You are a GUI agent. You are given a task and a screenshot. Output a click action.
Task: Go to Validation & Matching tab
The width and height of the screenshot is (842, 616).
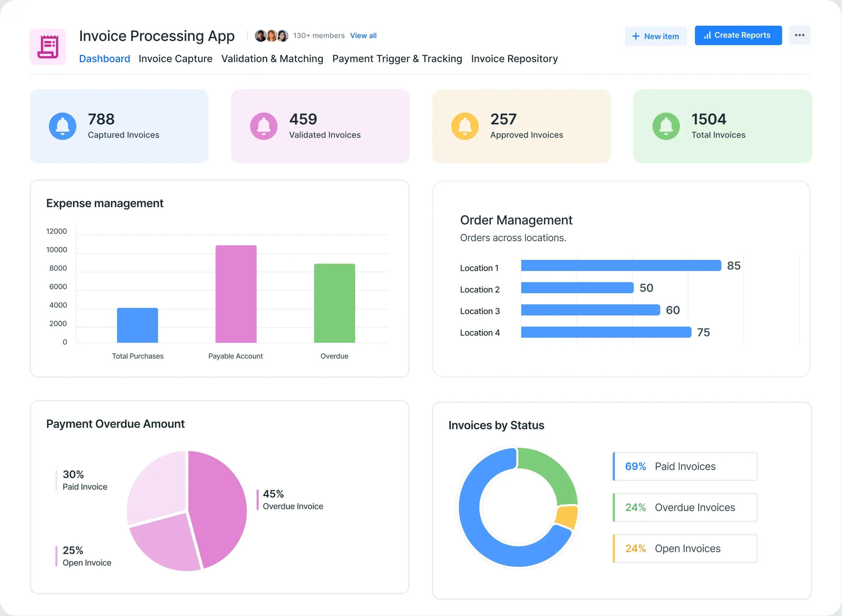pos(272,59)
